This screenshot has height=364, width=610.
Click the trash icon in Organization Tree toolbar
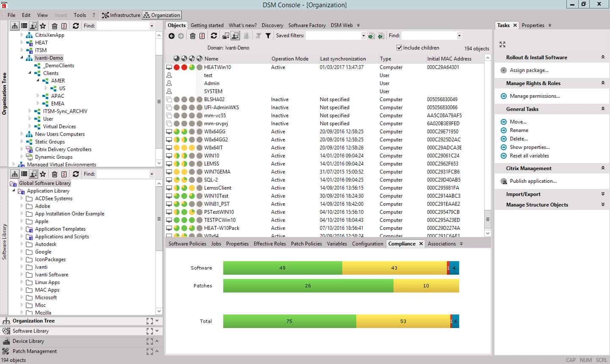point(55,26)
